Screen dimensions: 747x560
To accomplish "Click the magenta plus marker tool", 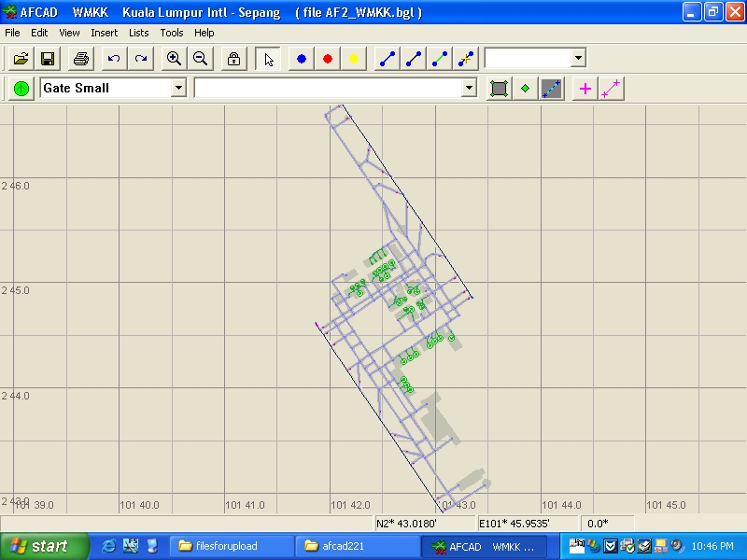I will point(585,88).
